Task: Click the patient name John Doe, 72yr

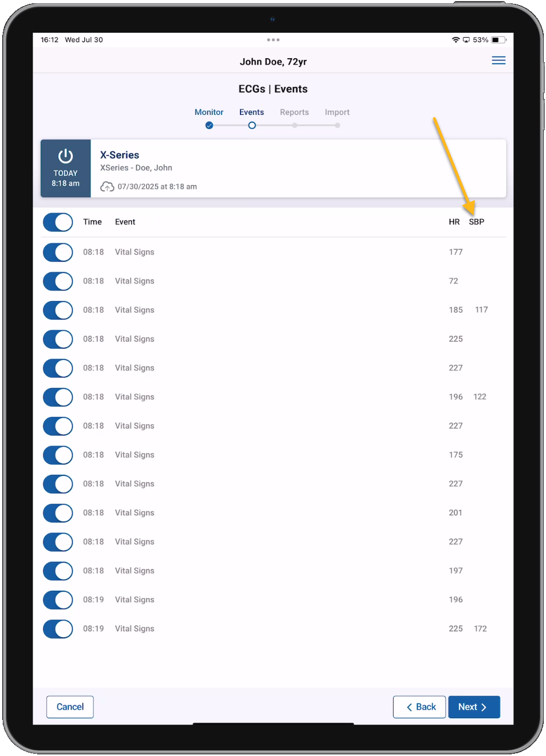Action: tap(273, 62)
